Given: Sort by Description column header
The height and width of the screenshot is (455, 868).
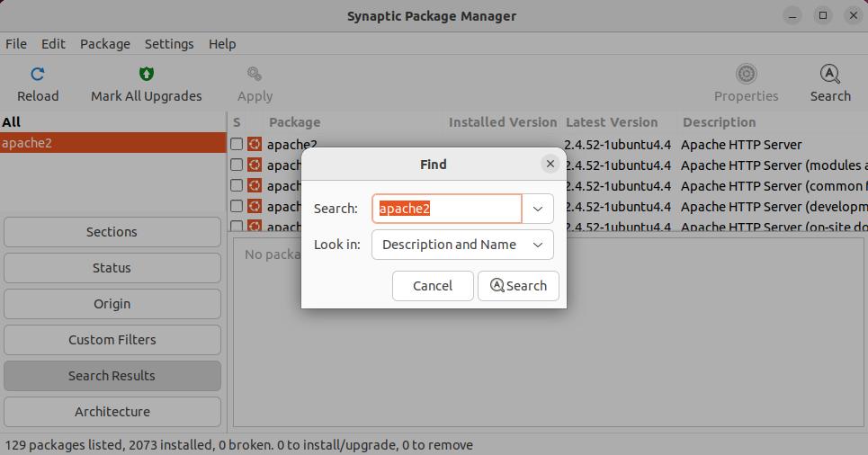Looking at the screenshot, I should [x=773, y=122].
